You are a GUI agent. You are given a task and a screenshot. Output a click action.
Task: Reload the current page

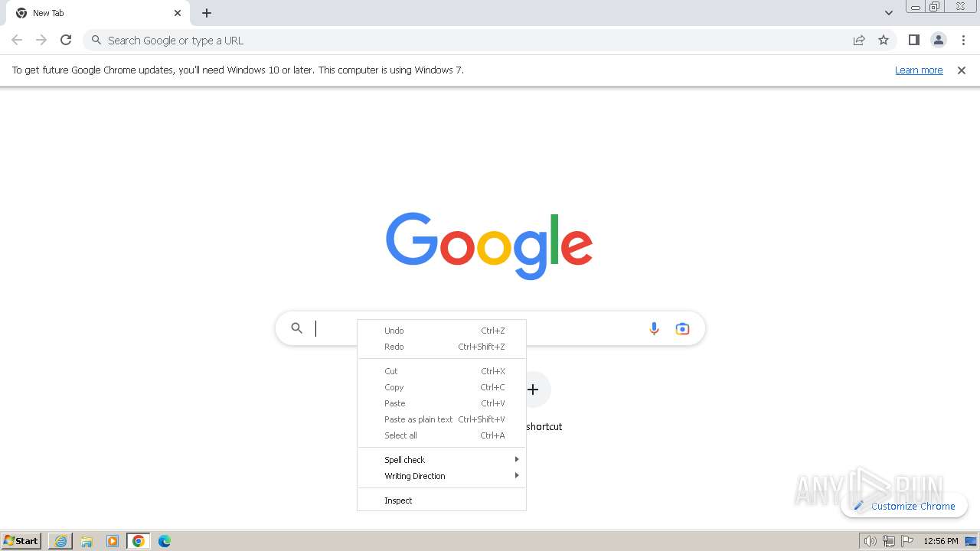point(66,40)
